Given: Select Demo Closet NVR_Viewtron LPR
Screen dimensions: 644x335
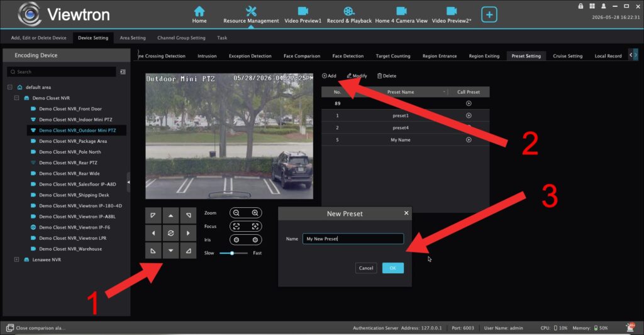Looking at the screenshot, I should pyautogui.click(x=73, y=238).
